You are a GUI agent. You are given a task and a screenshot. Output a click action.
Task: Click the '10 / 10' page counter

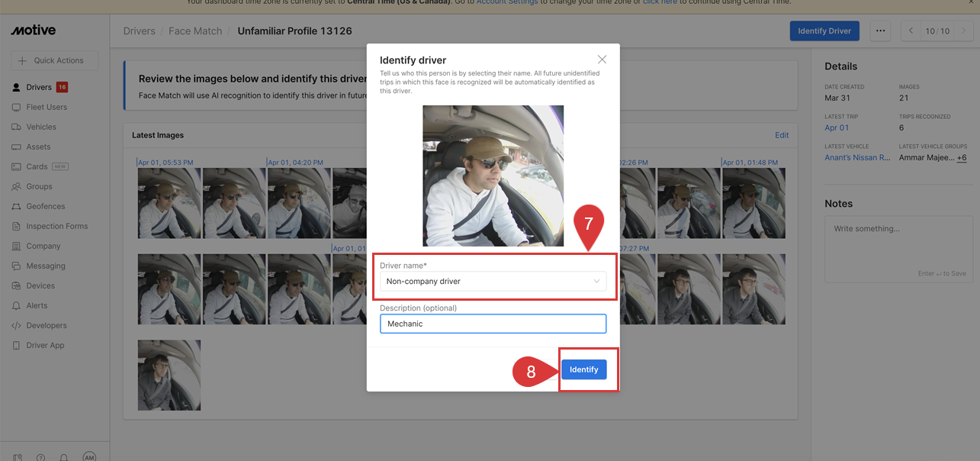[x=937, y=31]
